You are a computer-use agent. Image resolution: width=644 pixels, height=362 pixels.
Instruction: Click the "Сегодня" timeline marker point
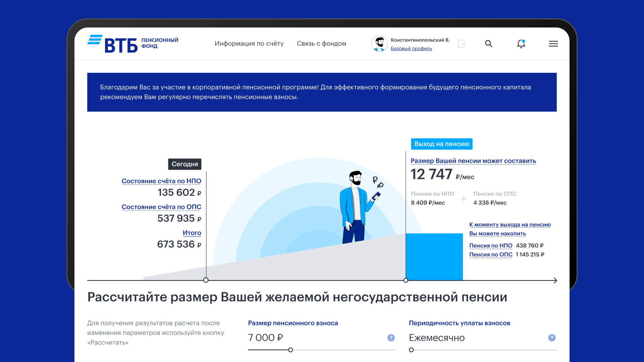click(206, 280)
